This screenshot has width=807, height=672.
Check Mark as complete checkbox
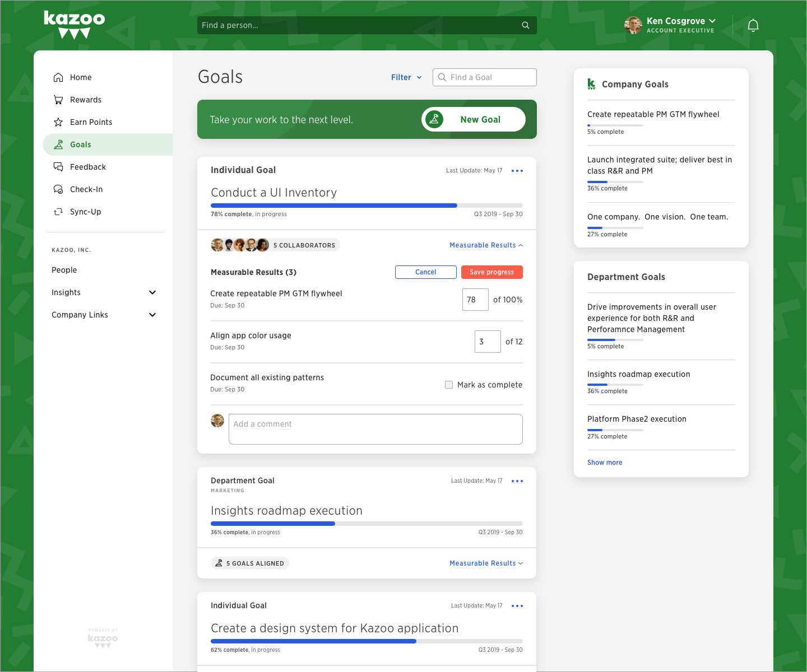pyautogui.click(x=449, y=385)
